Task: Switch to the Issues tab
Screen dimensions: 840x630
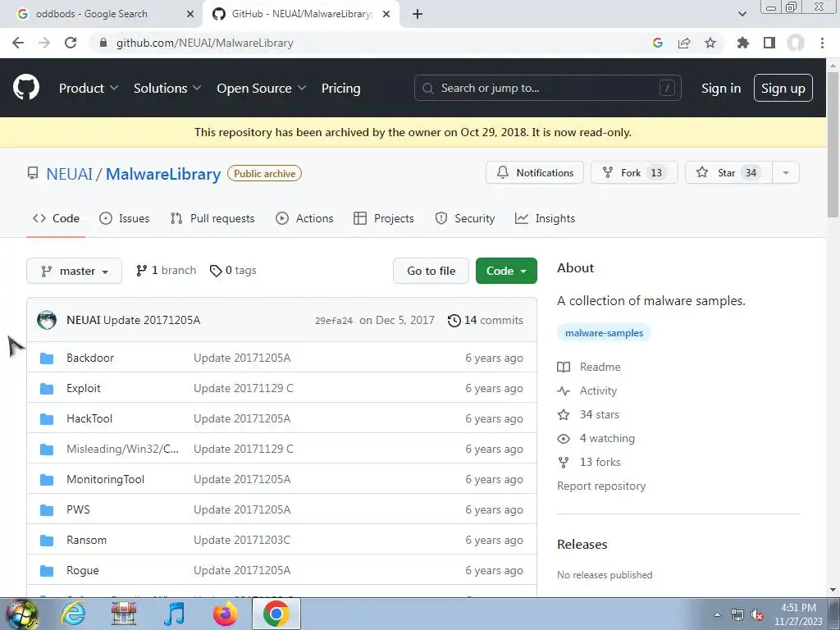Action: [x=125, y=218]
